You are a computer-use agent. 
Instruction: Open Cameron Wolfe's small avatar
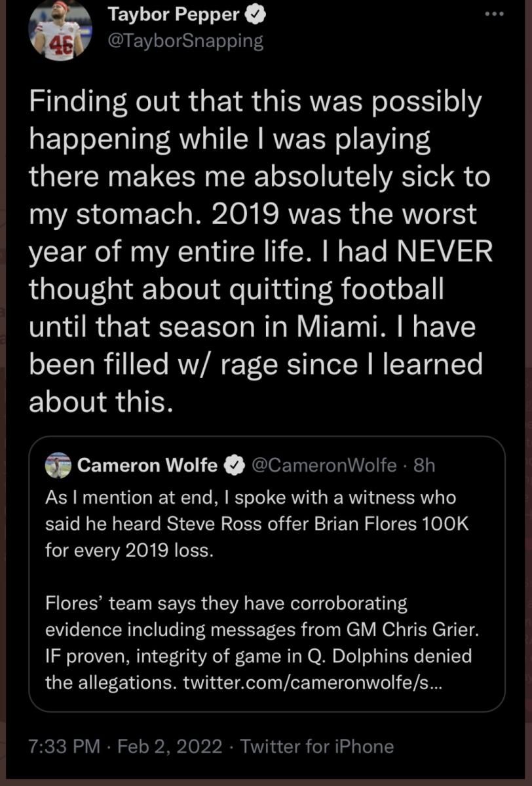[x=58, y=465]
